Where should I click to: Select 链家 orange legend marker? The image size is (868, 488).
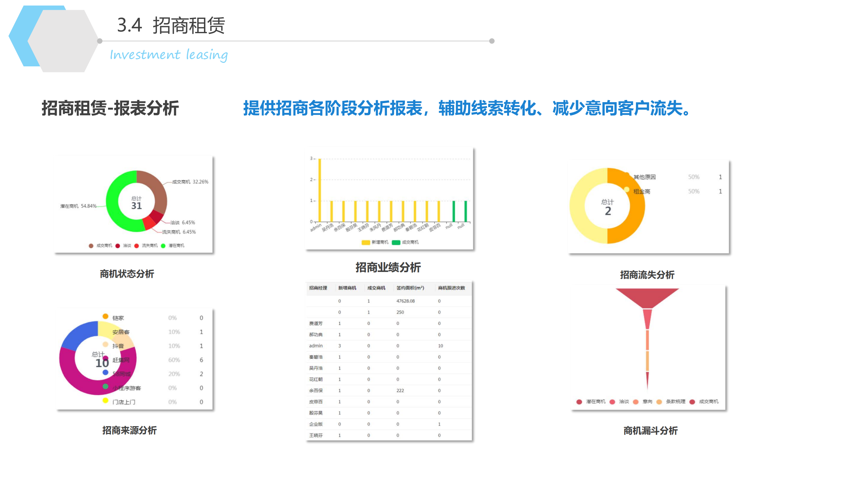(x=105, y=317)
